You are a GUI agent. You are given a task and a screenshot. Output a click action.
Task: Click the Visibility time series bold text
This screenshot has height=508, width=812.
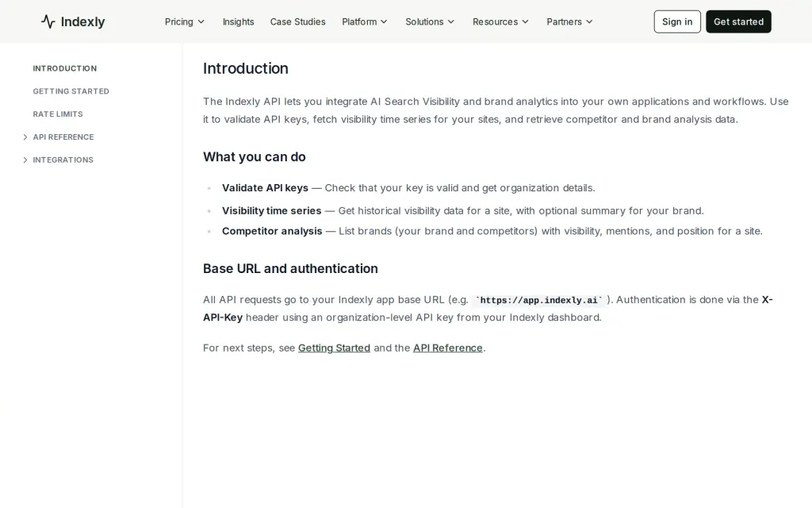[271, 210]
